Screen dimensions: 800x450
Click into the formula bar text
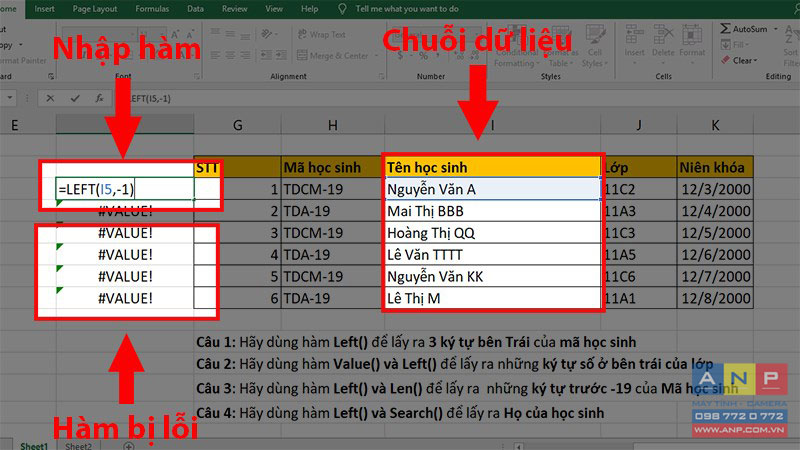(149, 98)
